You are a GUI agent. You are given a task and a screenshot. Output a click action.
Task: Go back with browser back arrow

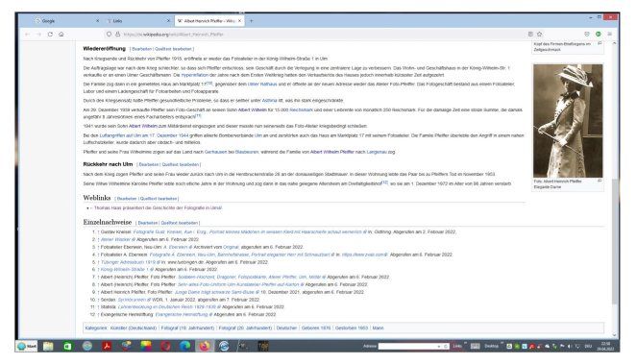coord(27,35)
